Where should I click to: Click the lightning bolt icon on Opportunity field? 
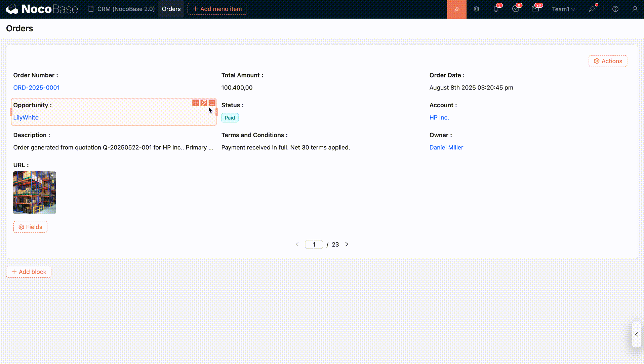tap(204, 103)
